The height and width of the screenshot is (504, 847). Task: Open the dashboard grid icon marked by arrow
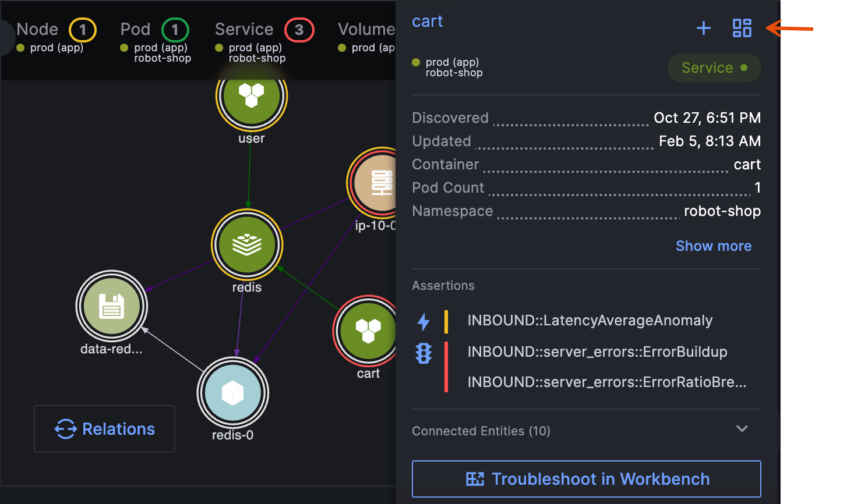click(x=742, y=27)
